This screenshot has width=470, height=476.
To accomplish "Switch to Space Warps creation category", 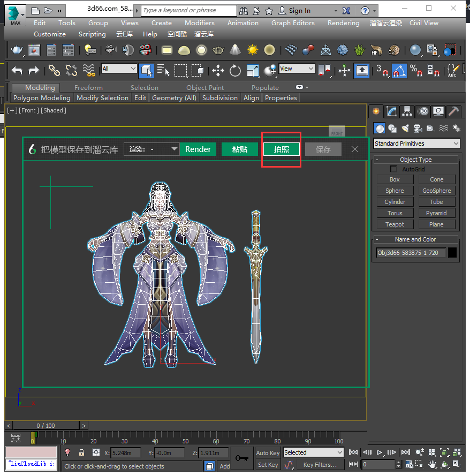I will 444,129.
